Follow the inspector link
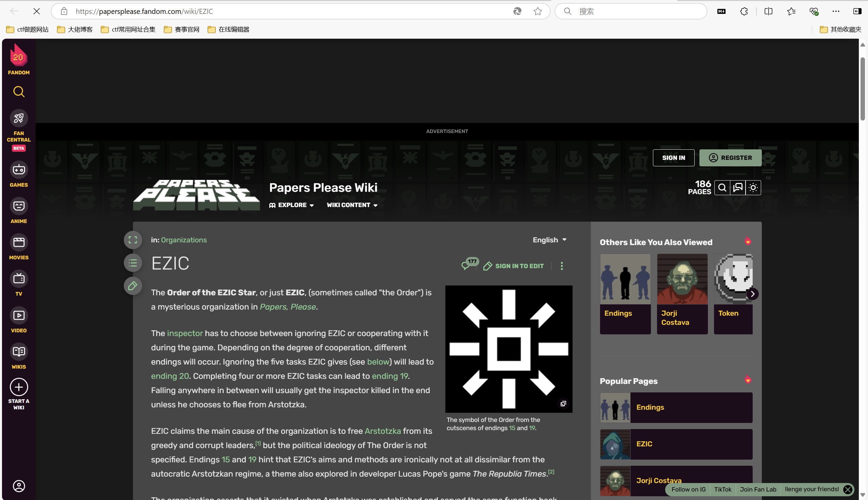Viewport: 868px width, 500px height. coord(185,333)
